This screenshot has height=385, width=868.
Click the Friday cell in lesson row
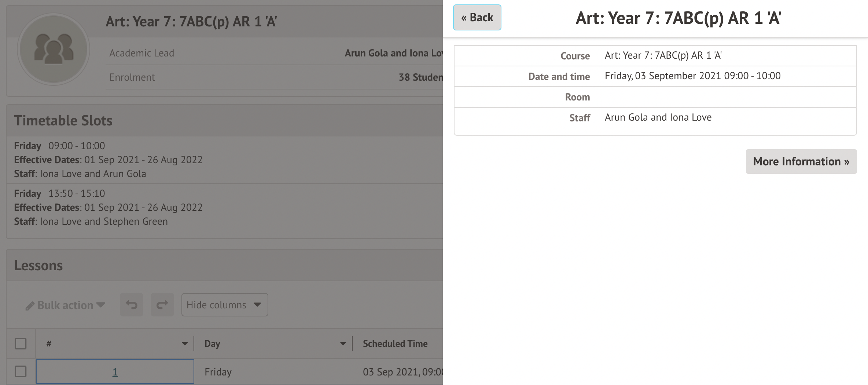[218, 372]
